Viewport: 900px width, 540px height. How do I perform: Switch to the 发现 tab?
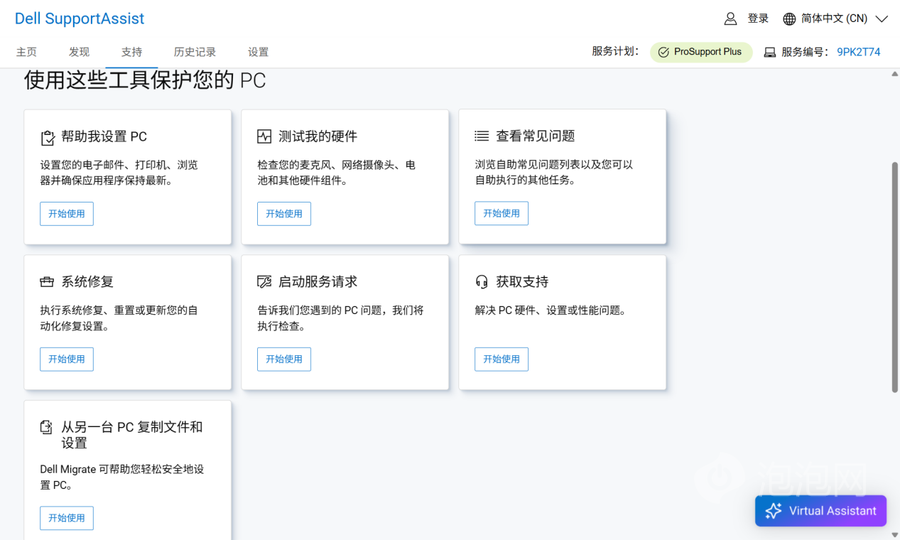tap(79, 52)
